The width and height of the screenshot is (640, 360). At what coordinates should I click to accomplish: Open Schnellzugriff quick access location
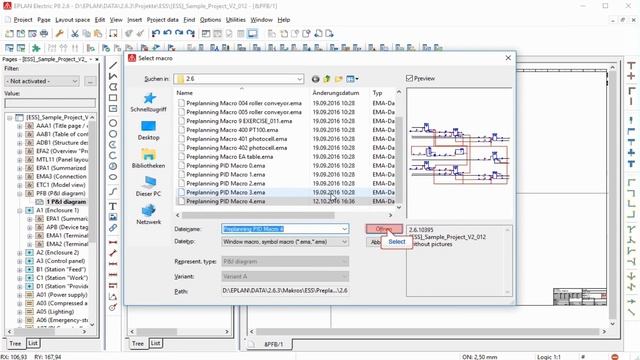tap(149, 102)
